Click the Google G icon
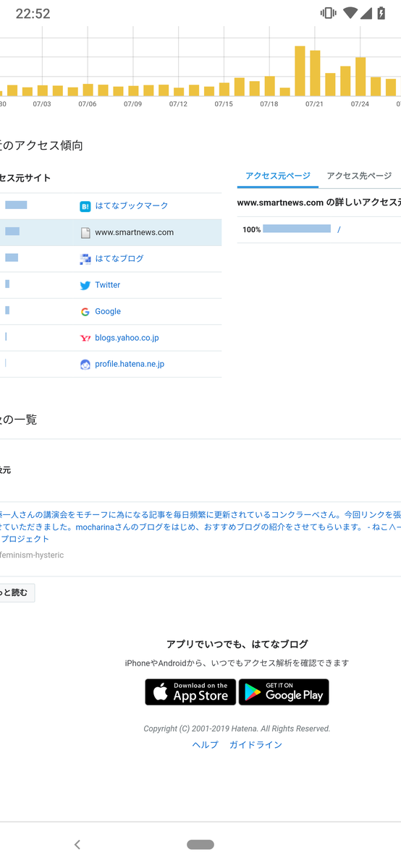This screenshot has height=868, width=401. point(85,312)
